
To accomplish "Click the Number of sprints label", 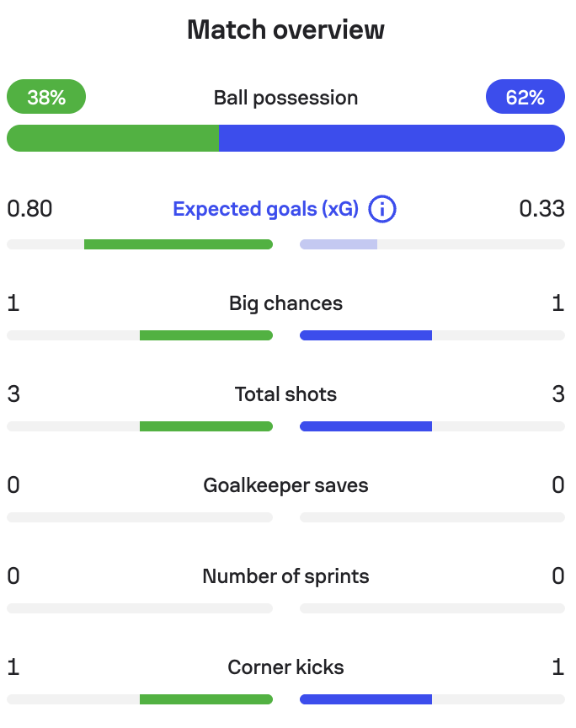I will 286,576.
